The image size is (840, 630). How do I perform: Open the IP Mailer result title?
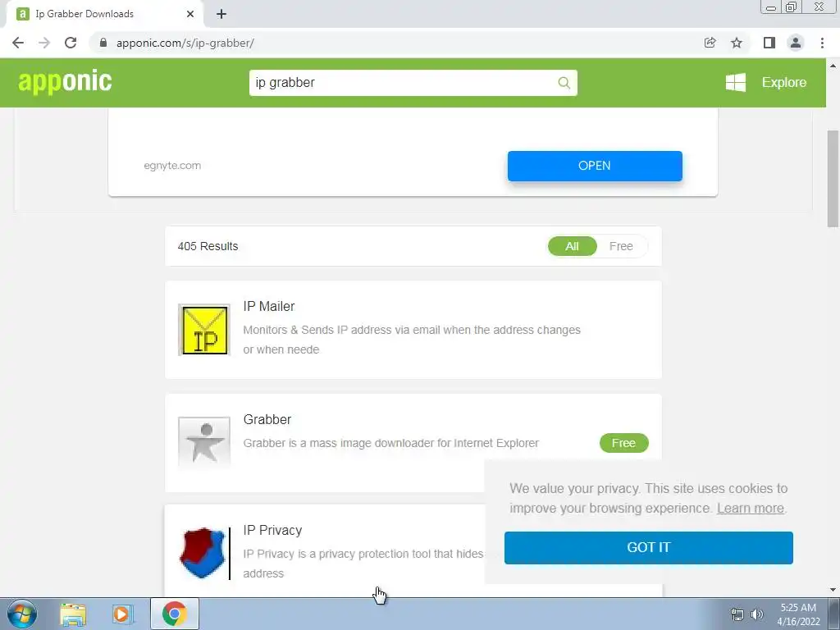click(269, 307)
